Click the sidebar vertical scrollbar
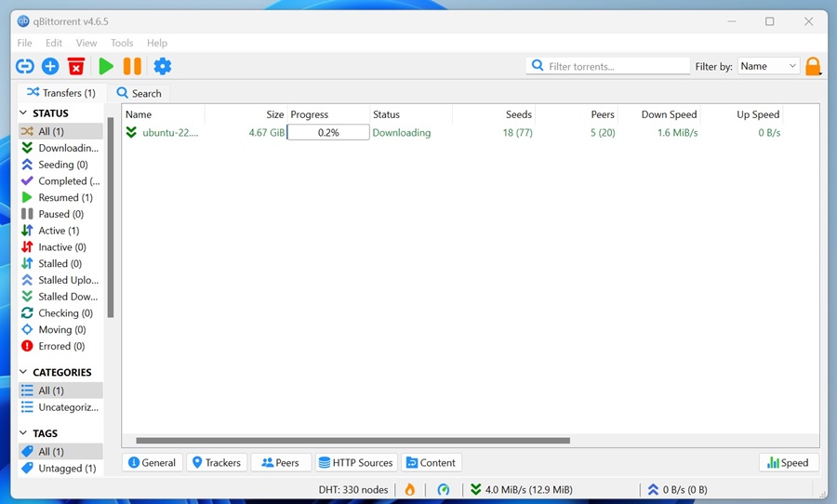Viewport: 837px width, 504px height. tap(111, 218)
